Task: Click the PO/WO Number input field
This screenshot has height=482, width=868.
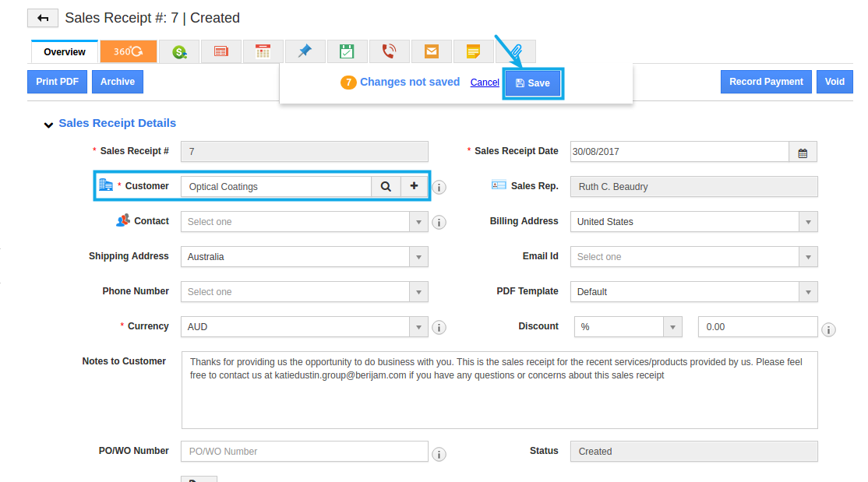Action: pyautogui.click(x=305, y=451)
